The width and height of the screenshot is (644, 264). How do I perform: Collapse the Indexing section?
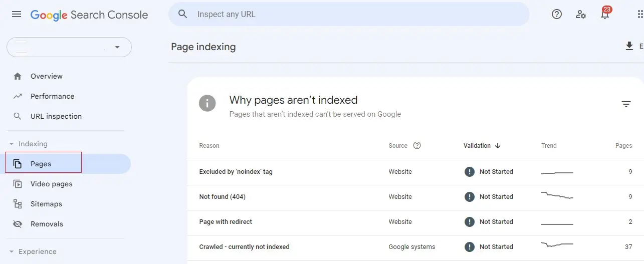click(x=28, y=144)
